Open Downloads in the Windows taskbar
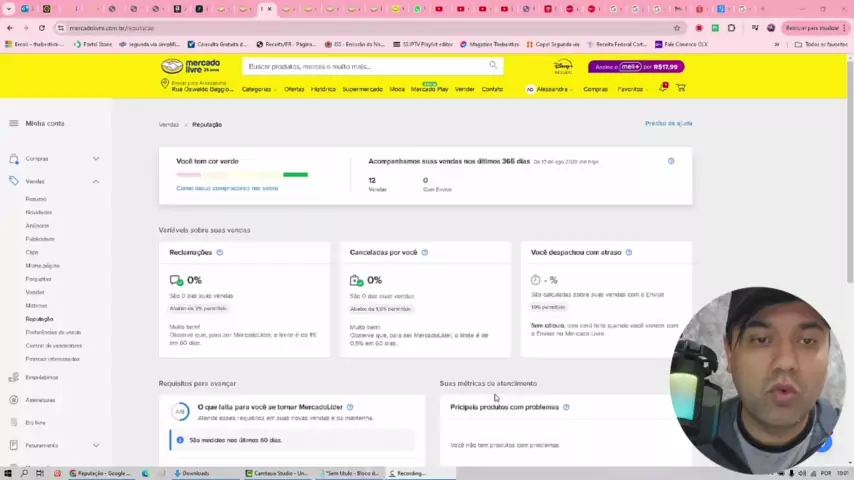The image size is (854, 480). (x=195, y=473)
